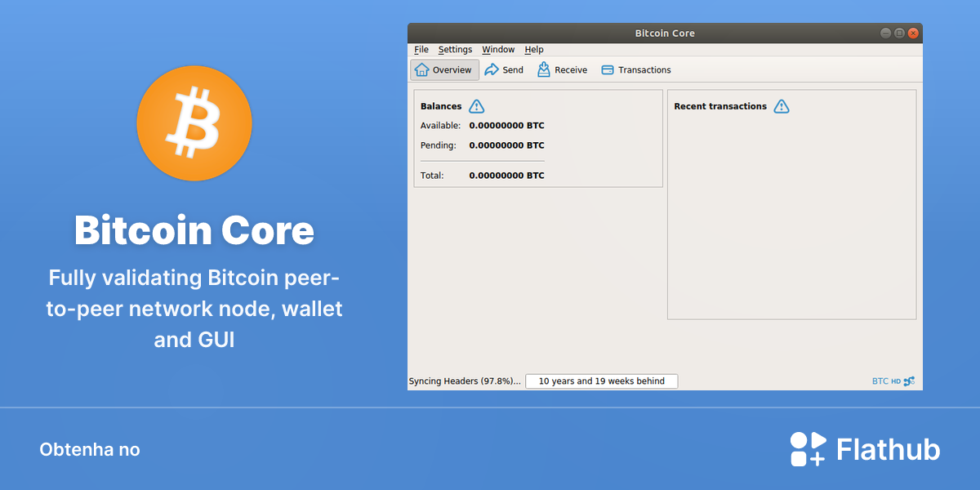Switch to the Transactions tab
The image size is (980, 490).
(636, 69)
